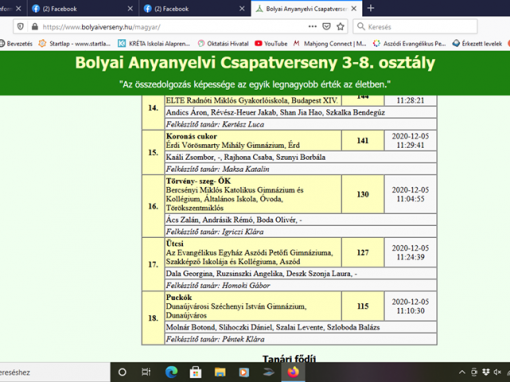The height and width of the screenshot is (382, 510).
Task: Click the Windows taskbar search box
Action: 55,372
